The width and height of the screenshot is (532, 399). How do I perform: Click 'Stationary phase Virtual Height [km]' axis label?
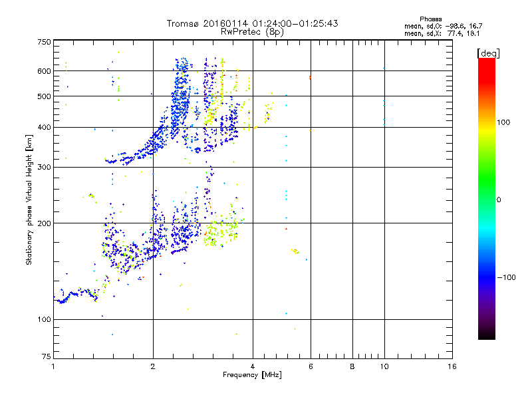tap(29, 199)
